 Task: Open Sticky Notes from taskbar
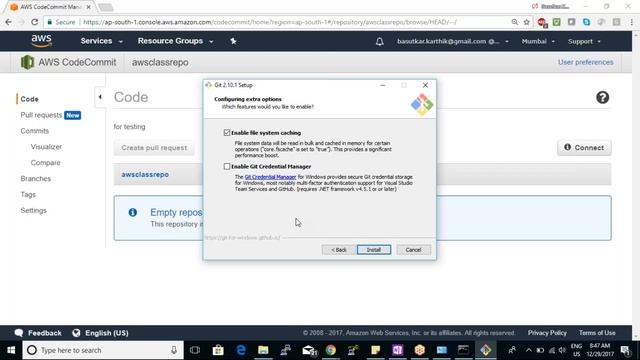pos(376,350)
